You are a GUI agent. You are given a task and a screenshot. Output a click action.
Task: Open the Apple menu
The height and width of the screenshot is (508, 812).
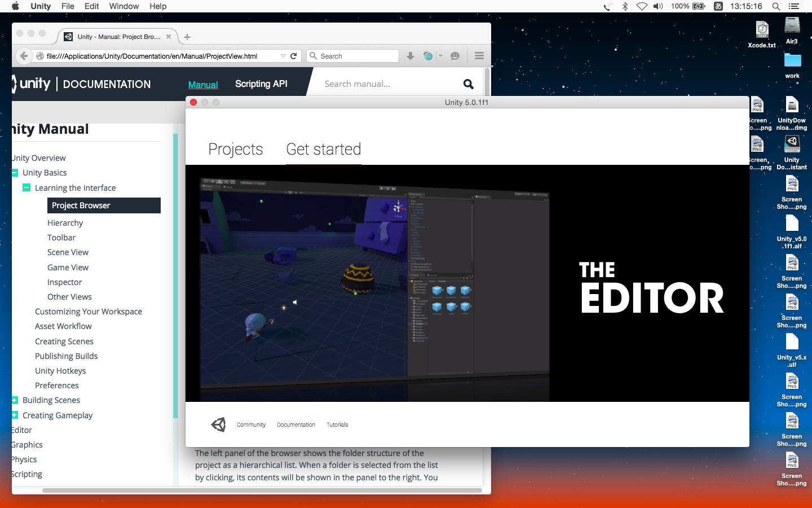click(x=15, y=6)
